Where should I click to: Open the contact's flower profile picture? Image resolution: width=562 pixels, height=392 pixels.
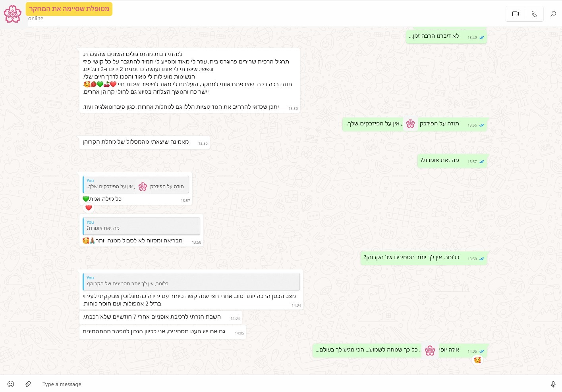(13, 14)
